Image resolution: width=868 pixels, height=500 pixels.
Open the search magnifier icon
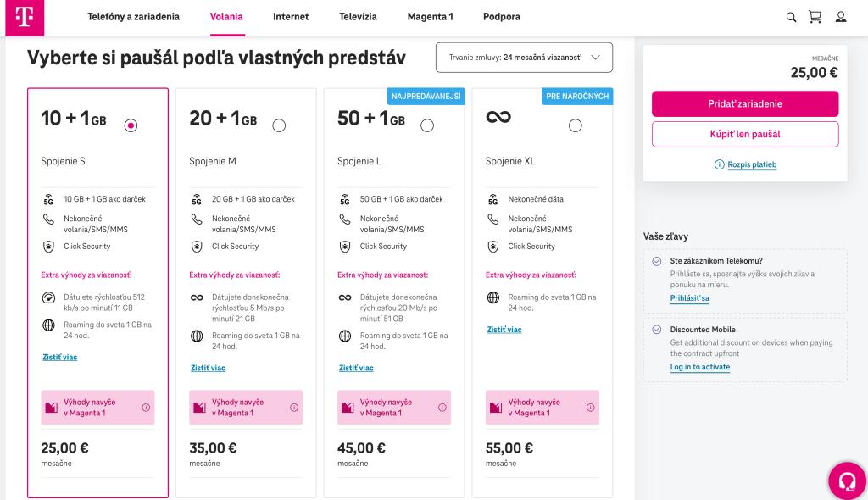pos(791,17)
